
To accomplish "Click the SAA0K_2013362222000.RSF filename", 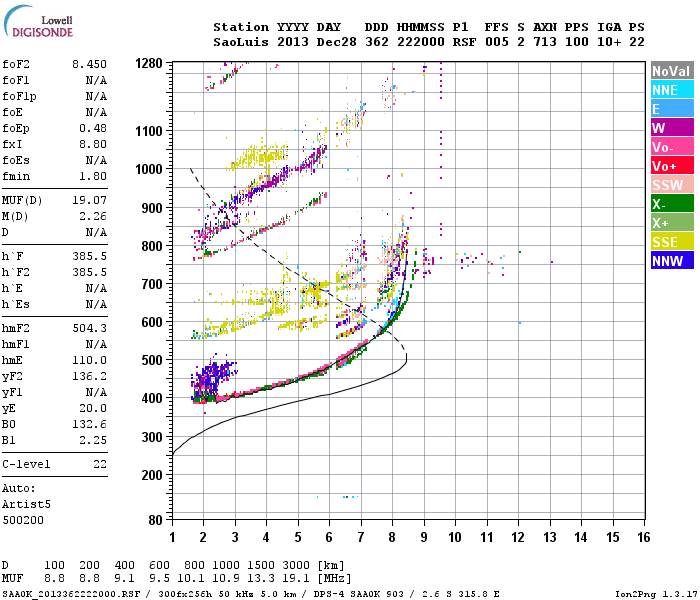I will (71, 594).
